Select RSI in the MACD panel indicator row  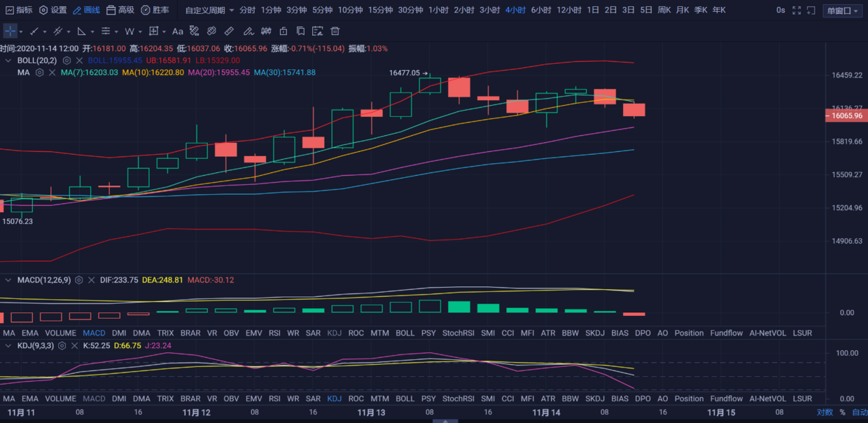(x=274, y=333)
